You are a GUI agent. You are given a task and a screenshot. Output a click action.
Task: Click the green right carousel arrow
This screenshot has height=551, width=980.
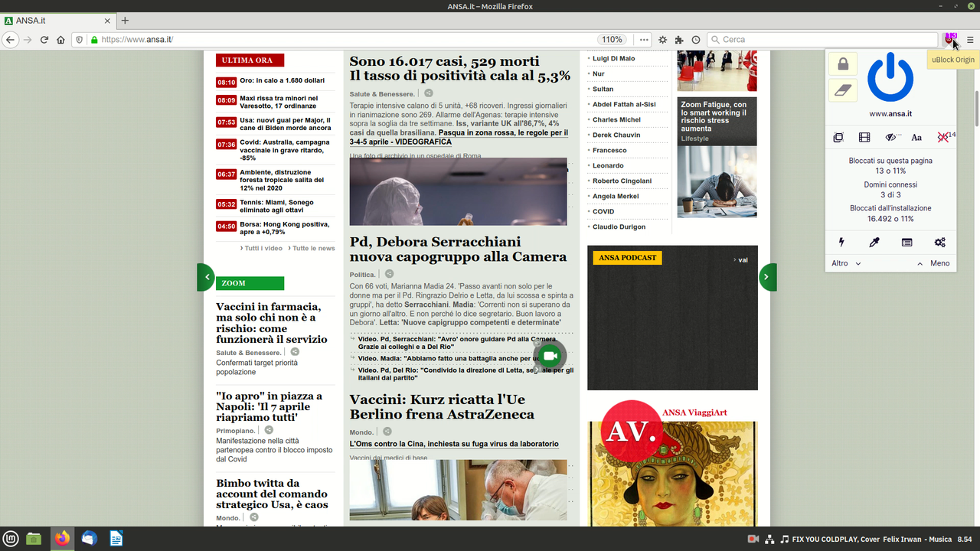coord(768,277)
